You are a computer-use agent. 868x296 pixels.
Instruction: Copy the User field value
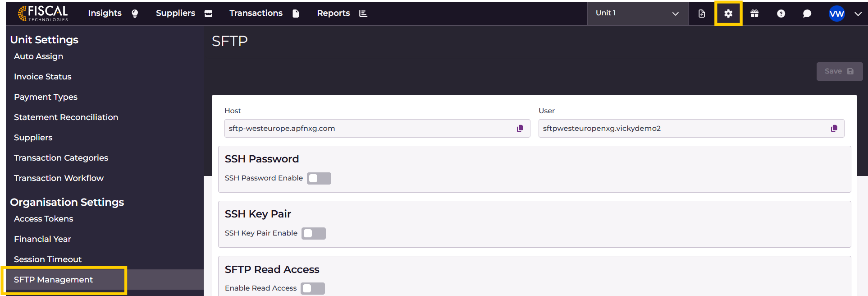click(834, 129)
